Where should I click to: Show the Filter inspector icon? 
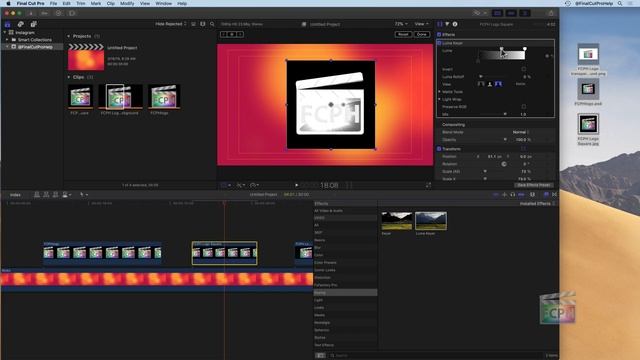[x=447, y=24]
